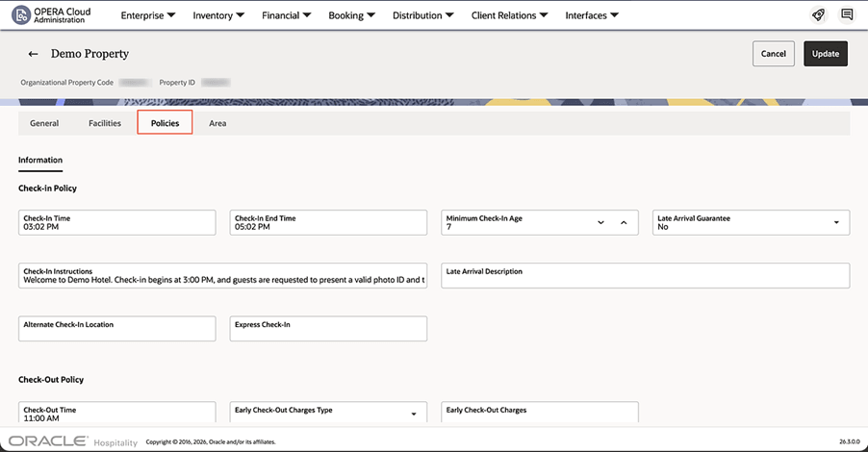
Task: Click the Express Check-In field
Action: pos(328,329)
